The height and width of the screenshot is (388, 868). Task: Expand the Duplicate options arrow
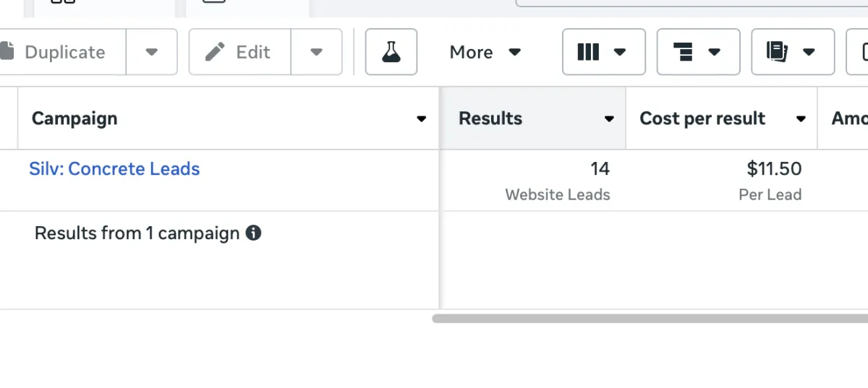coord(152,52)
